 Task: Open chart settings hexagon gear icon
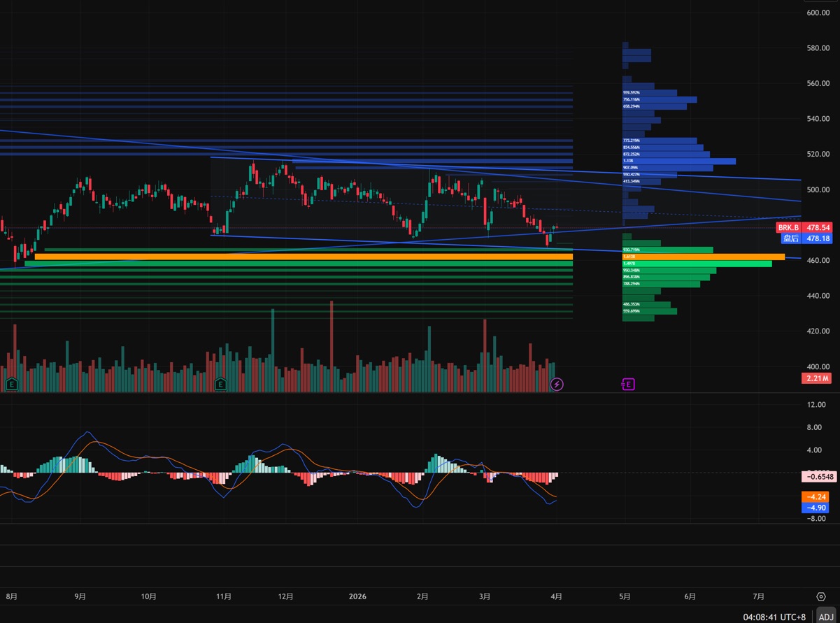click(x=820, y=596)
